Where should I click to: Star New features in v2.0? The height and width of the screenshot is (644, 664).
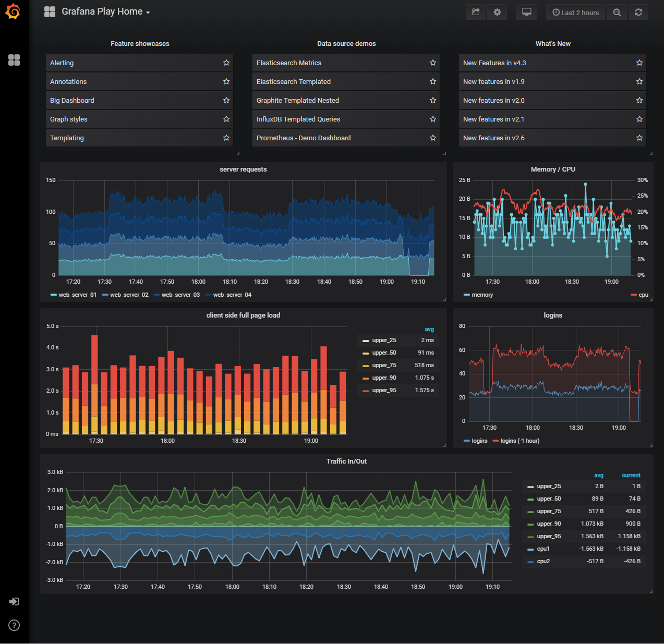point(639,100)
